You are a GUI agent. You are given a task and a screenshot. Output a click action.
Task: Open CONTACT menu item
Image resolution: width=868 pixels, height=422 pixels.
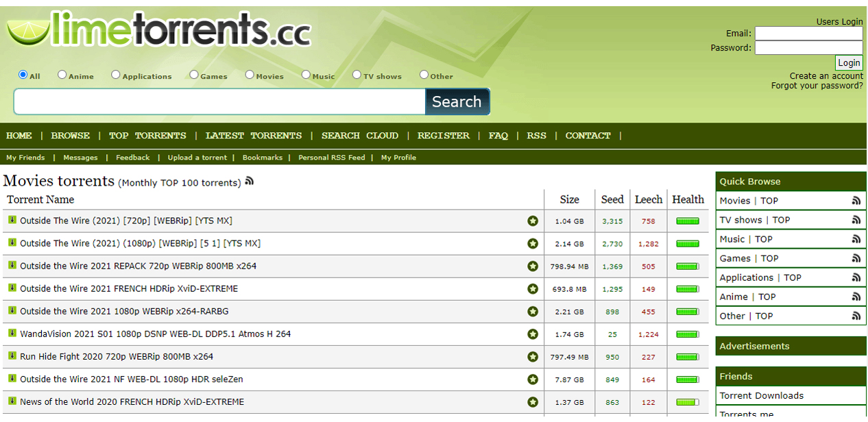pos(588,136)
